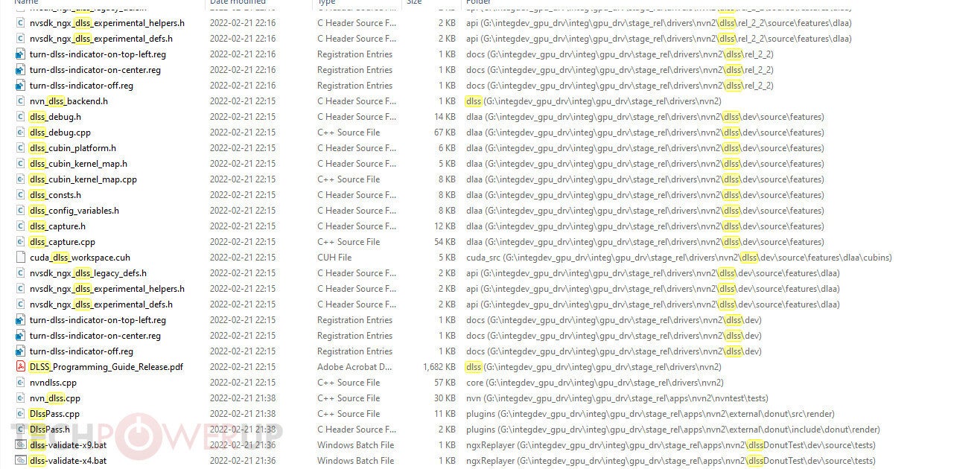Screen dimensions: 980x469
Task: Select file name nvn_dlss_backend.h
Action: (69, 101)
